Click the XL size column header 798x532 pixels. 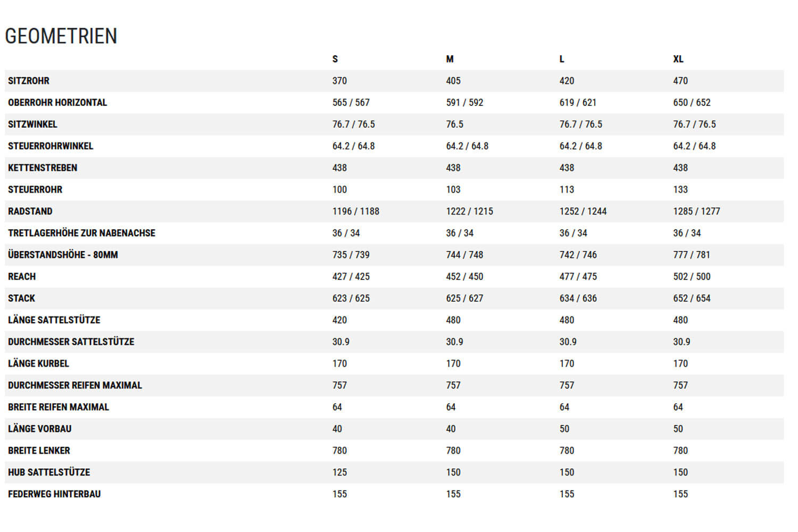coord(678,59)
